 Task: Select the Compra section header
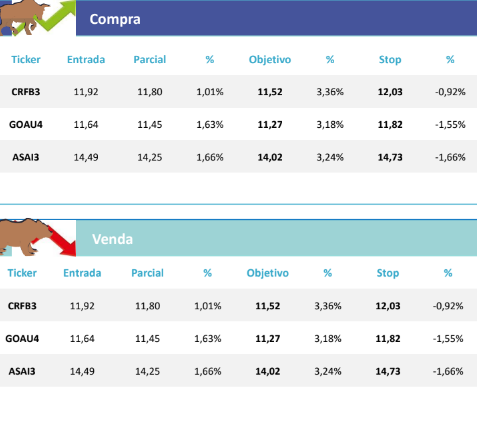click(x=276, y=19)
